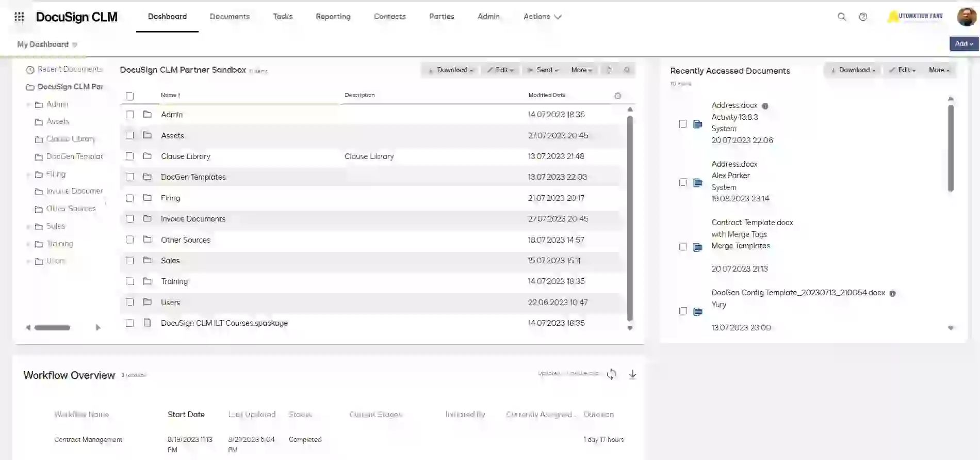Go to the Contacts tab
The height and width of the screenshot is (460, 980).
pos(390,17)
